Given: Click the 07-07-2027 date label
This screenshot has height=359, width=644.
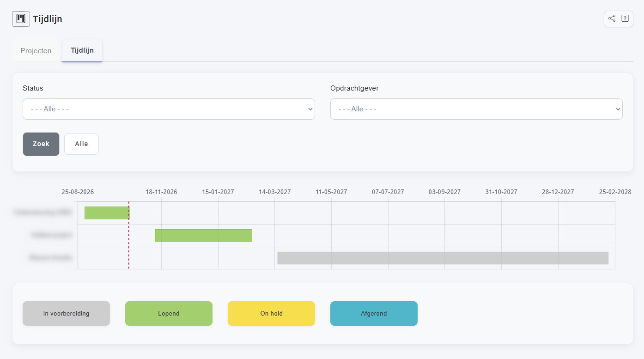Looking at the screenshot, I should 388,192.
